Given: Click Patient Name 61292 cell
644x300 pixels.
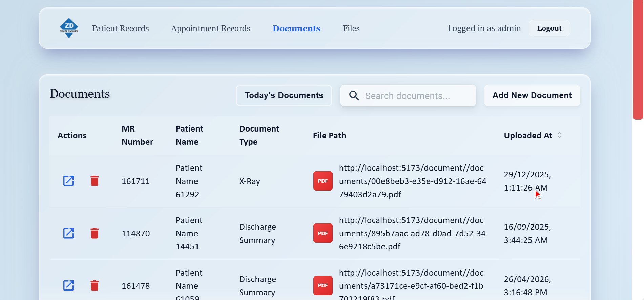Looking at the screenshot, I should [x=189, y=181].
